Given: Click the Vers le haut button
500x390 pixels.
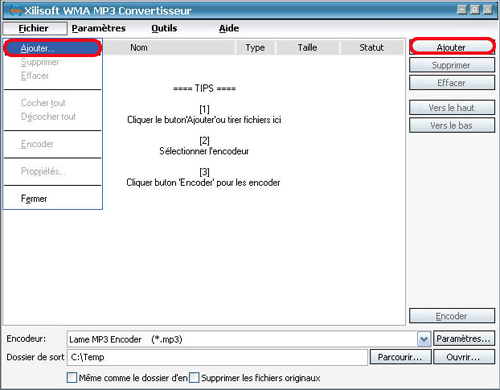Looking at the screenshot, I should point(452,108).
